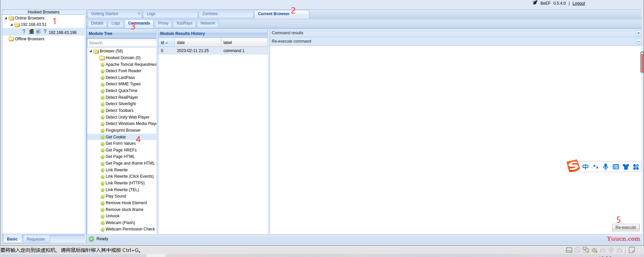
Task: Open the Details sub-tab
Action: pyautogui.click(x=97, y=23)
